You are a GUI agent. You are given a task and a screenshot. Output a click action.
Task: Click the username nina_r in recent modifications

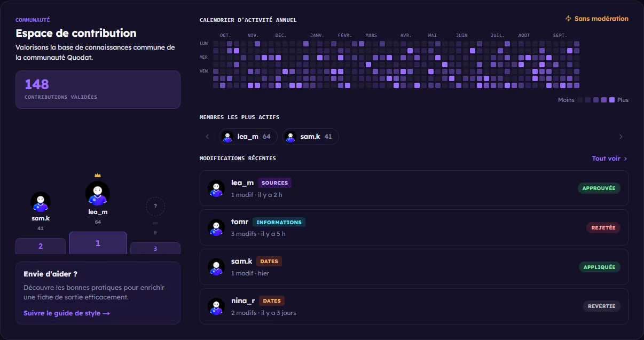[243, 301]
